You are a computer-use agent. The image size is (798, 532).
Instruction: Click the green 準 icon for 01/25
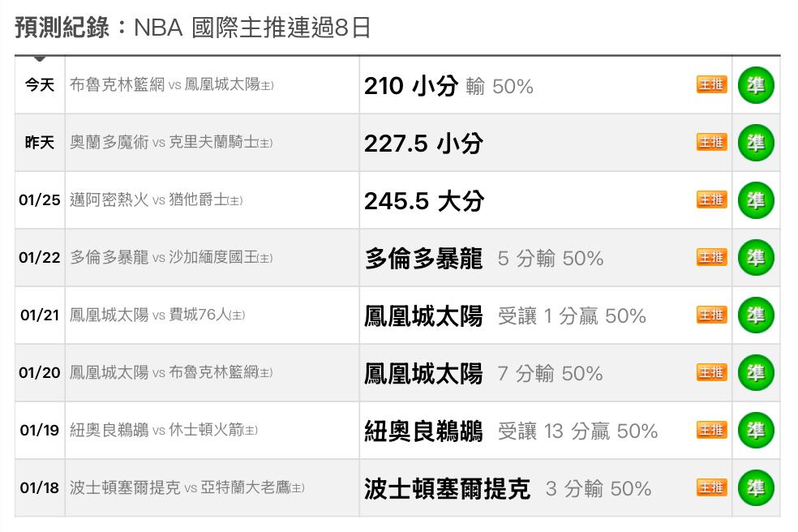(755, 200)
